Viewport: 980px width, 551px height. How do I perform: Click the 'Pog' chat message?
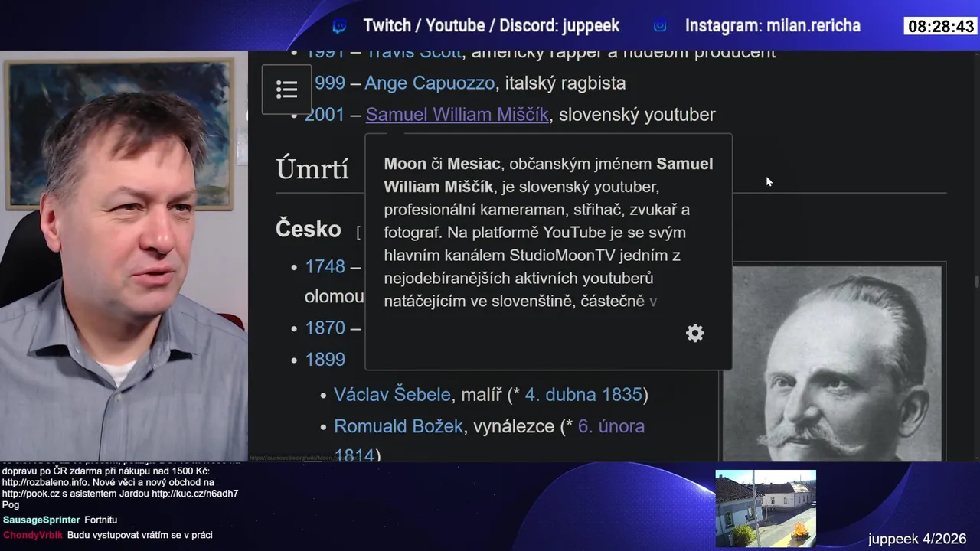click(11, 505)
